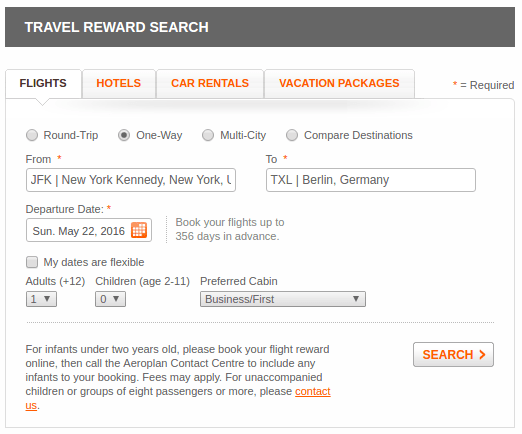Viewport: 522px width, 434px height.
Task: Select the Flights tab
Action: [x=43, y=83]
